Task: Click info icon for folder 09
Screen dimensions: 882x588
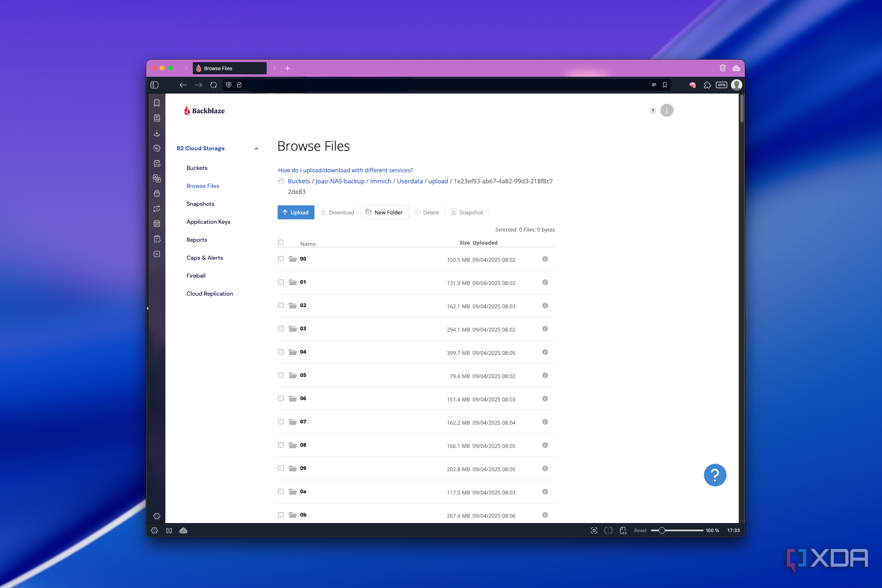Action: coord(545,468)
